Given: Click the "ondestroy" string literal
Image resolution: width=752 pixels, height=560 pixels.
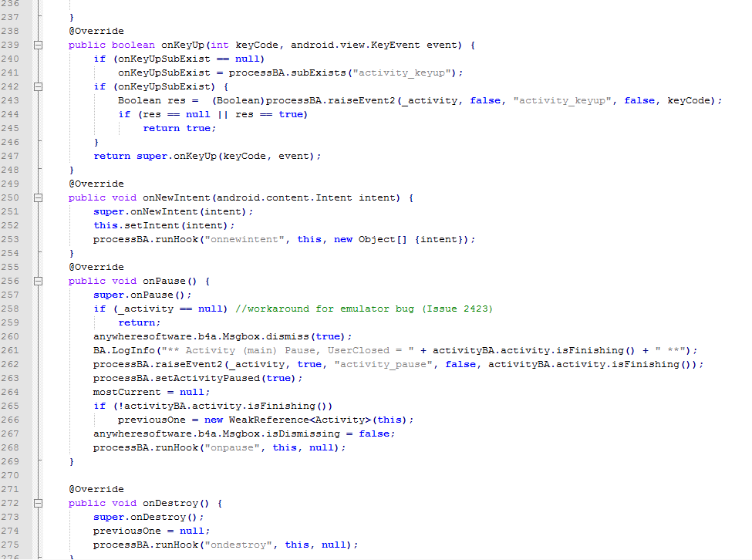Looking at the screenshot, I should point(238,545).
